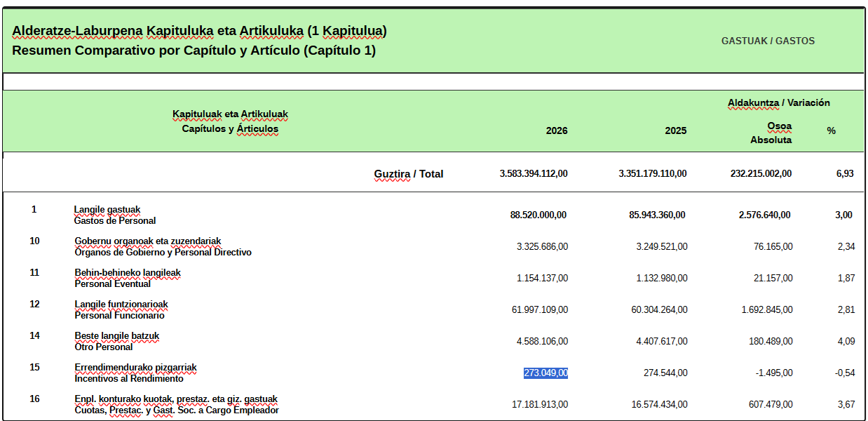The width and height of the screenshot is (868, 421).
Task: Click 'Gobernu organoak eta zuzendariak' label
Action: click(x=148, y=241)
